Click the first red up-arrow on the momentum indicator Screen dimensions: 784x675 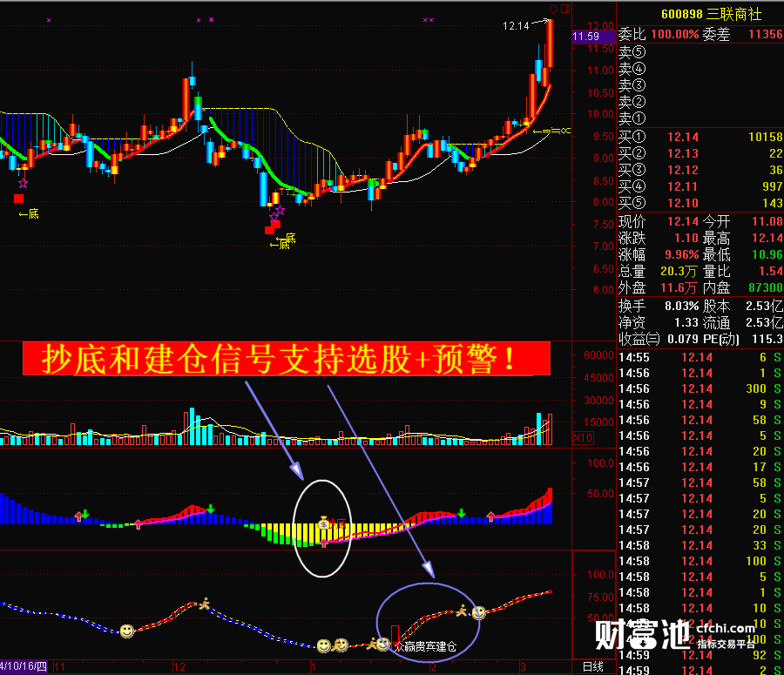(78, 516)
